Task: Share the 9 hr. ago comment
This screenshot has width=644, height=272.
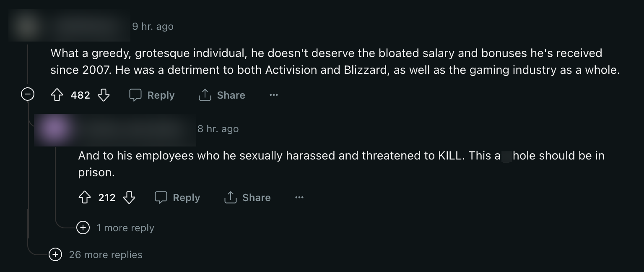Action: coord(222,95)
